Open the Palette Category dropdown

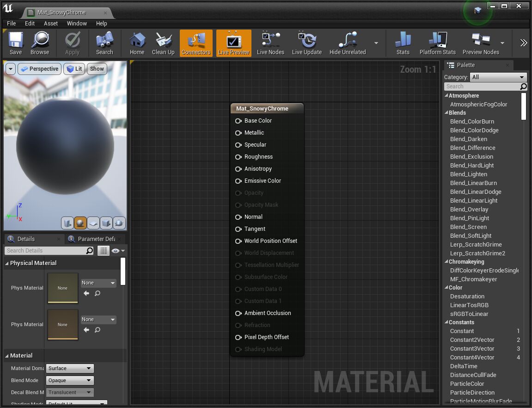coord(498,77)
